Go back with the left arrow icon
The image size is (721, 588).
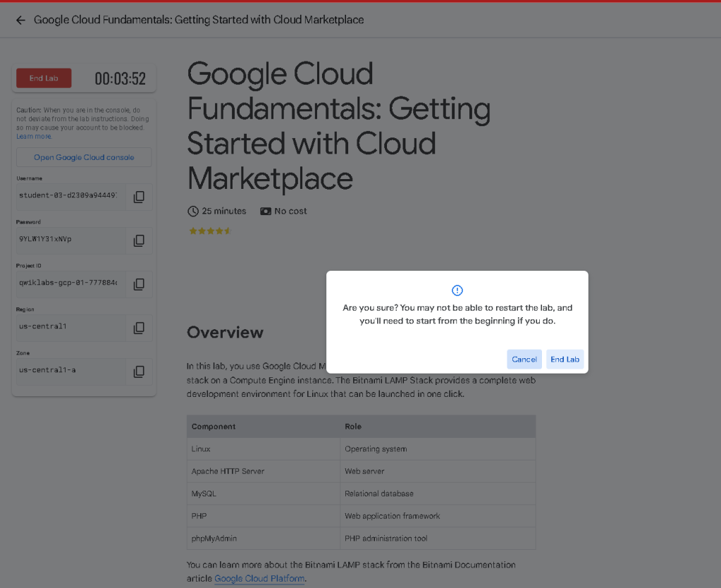click(x=20, y=20)
